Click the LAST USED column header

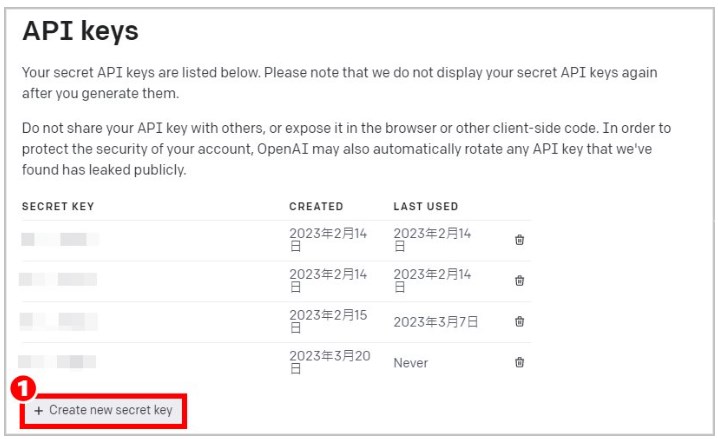(x=425, y=207)
